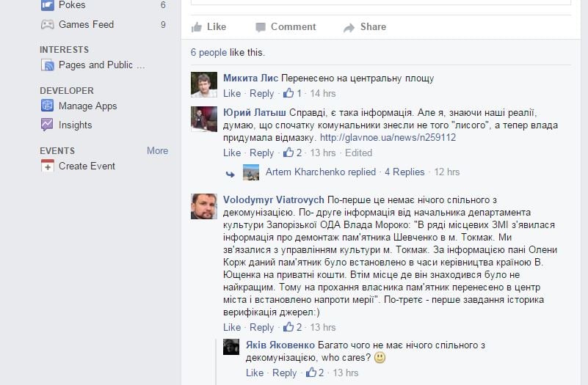Open the glavnoe.ua news link
Image resolution: width=588 pixels, height=385 pixels.
pyautogui.click(x=388, y=137)
